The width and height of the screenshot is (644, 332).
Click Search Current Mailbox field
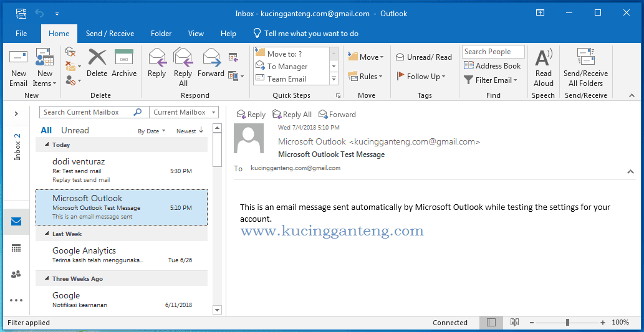[94, 112]
